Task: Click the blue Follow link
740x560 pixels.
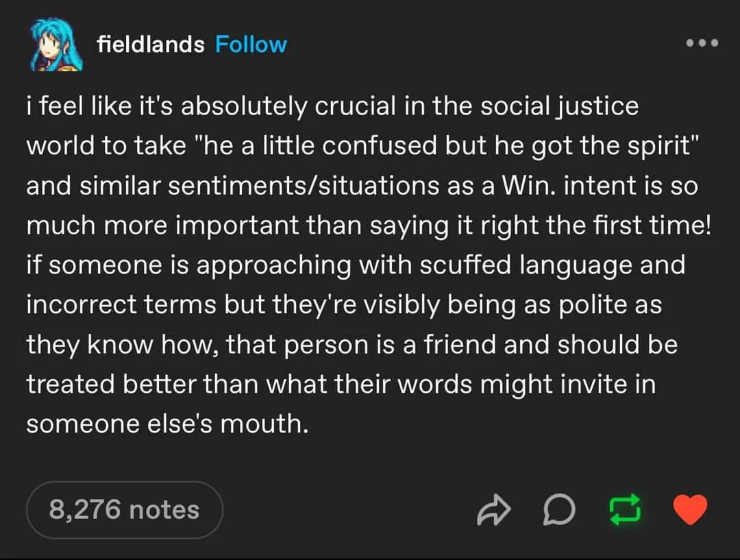Action: [x=251, y=44]
